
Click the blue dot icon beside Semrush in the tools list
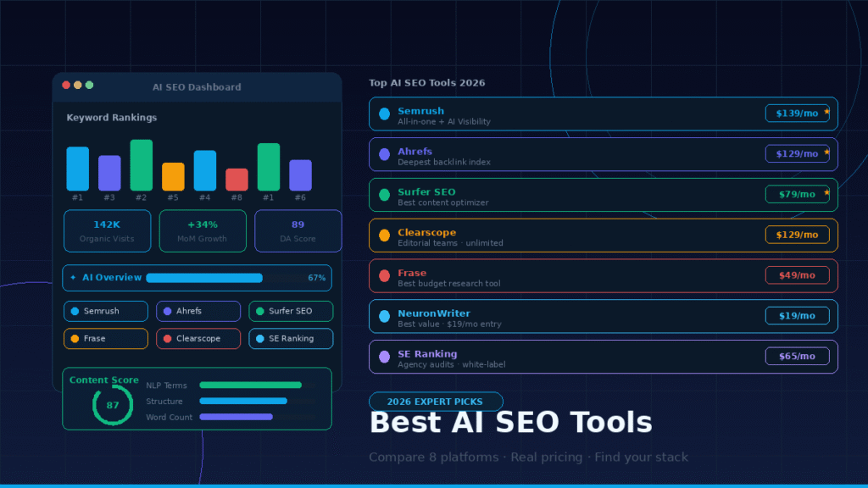[384, 114]
